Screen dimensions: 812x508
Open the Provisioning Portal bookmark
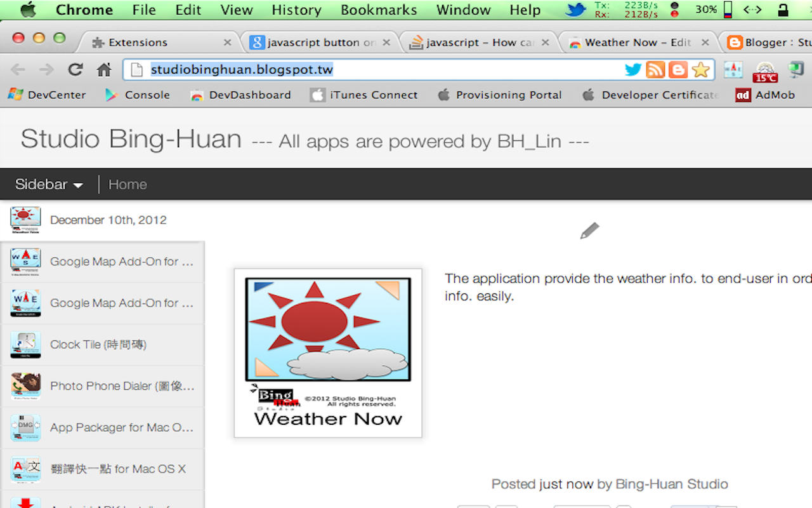click(499, 95)
